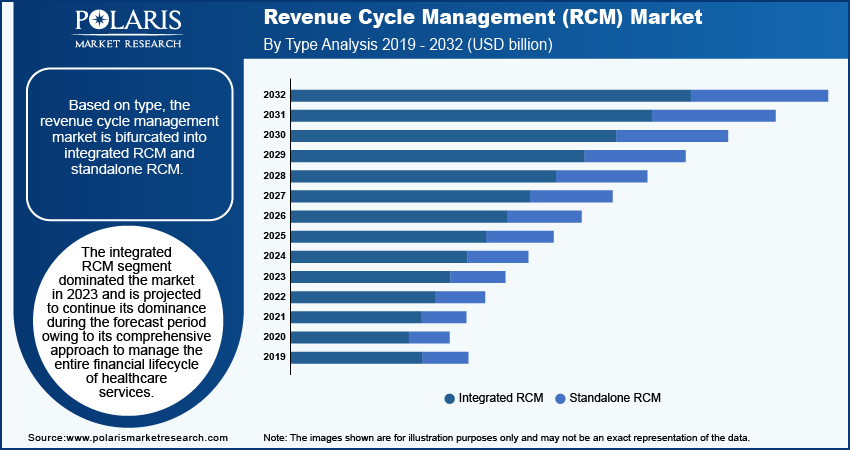Click the Revenue Cycle Management (RCM) Market title
The width and height of the screenshot is (850, 450).
point(483,17)
